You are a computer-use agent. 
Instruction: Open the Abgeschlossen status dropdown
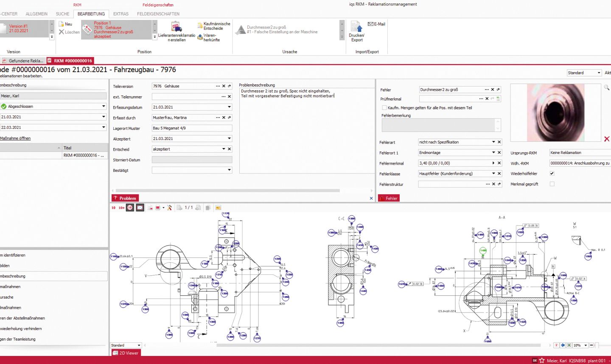pyautogui.click(x=104, y=106)
